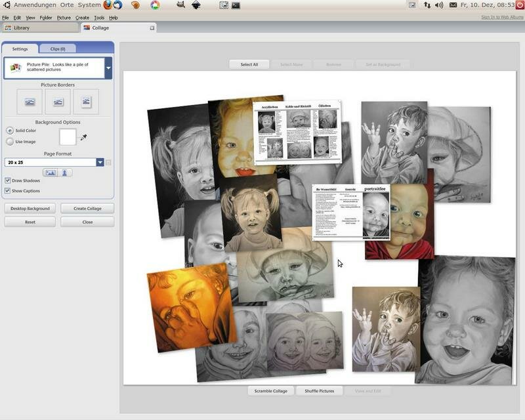Click the Ubuntu logo in top panel
This screenshot has width=525, height=420.
click(7, 5)
